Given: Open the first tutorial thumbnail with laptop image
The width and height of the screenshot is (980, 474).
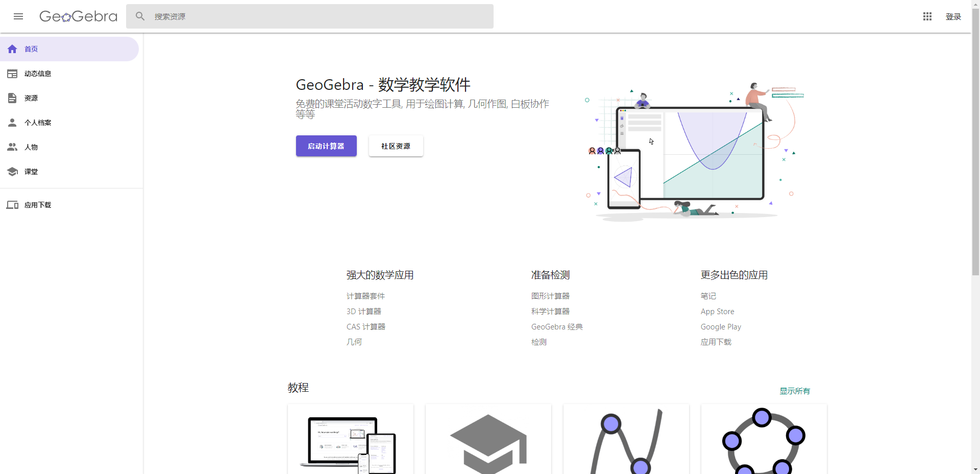Looking at the screenshot, I should [x=350, y=440].
